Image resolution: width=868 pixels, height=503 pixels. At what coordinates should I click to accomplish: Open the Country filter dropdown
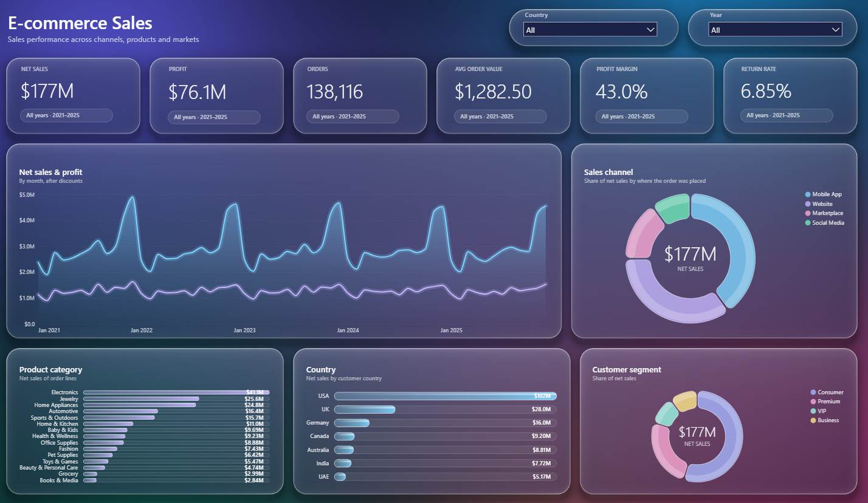590,29
